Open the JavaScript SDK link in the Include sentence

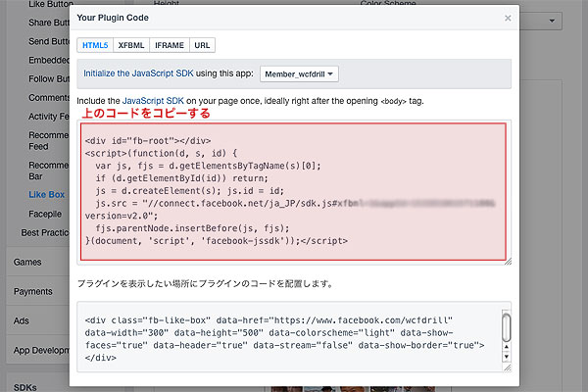153,101
